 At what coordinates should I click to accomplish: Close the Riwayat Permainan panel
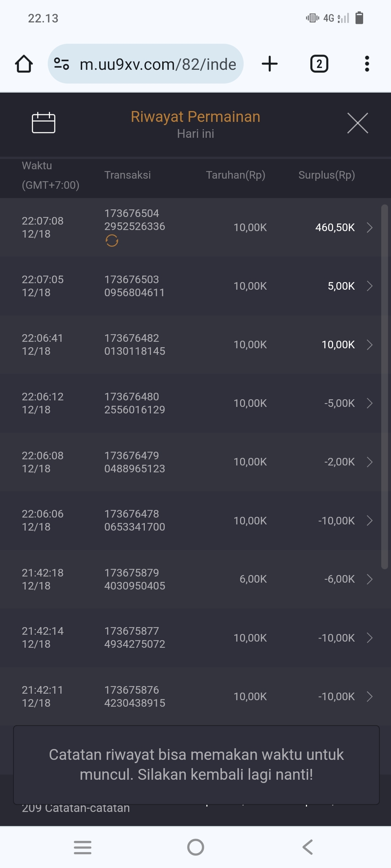click(357, 123)
